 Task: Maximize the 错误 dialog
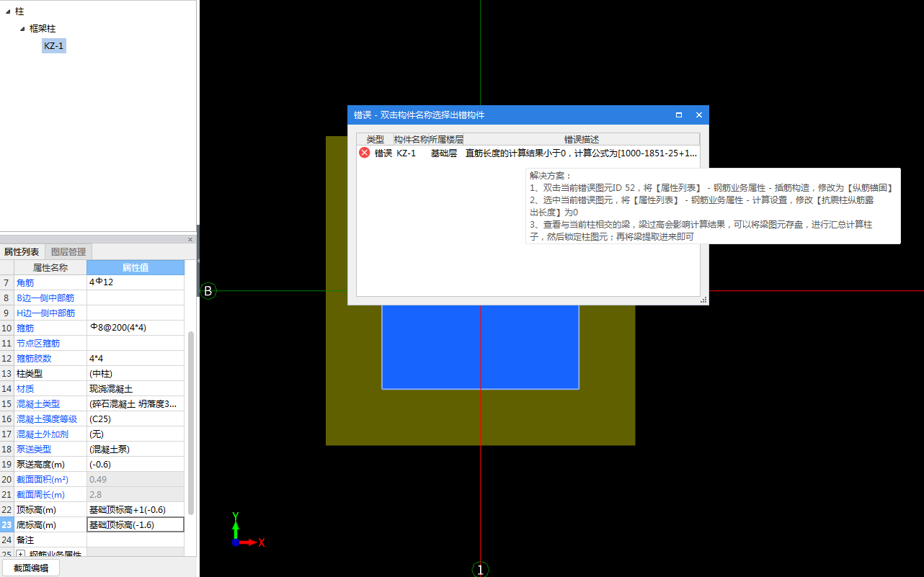click(x=679, y=115)
